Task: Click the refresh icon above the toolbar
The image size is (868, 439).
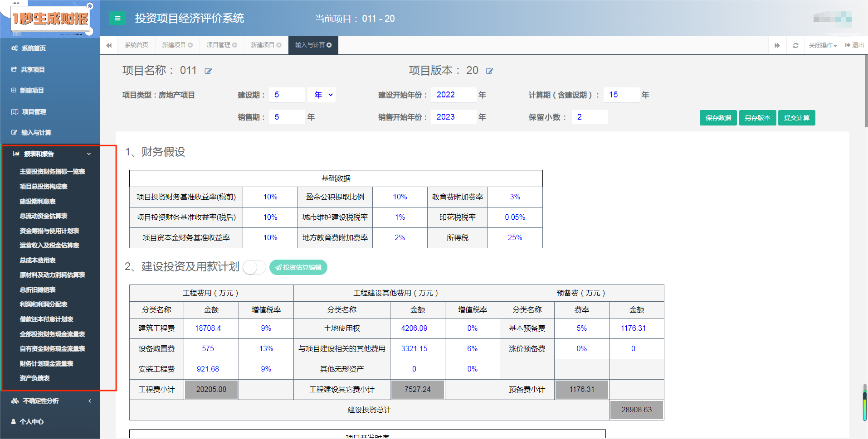Action: point(795,45)
